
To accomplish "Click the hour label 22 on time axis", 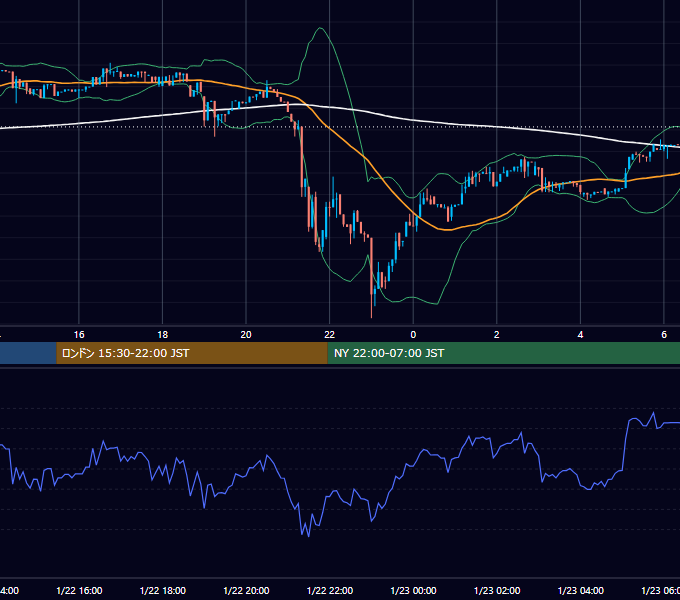I will point(330,335).
